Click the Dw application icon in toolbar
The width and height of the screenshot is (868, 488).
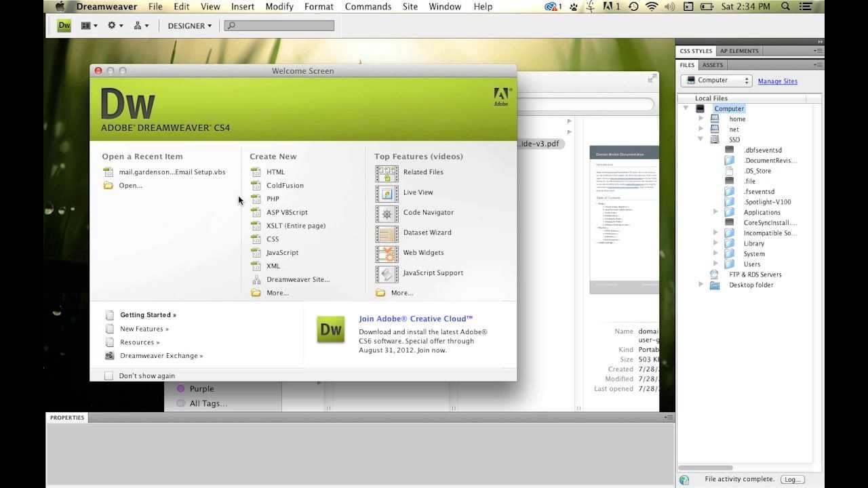point(64,26)
